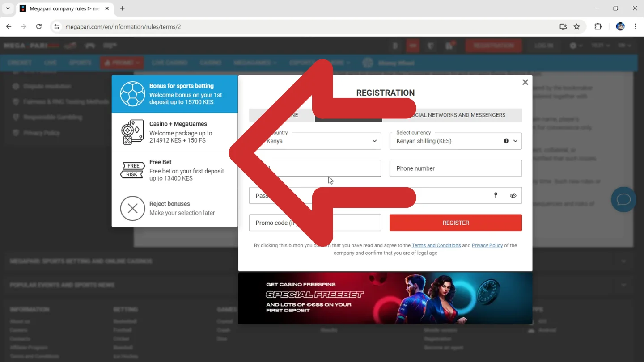This screenshot has width=644, height=362.
Task: Click the Free Risk ticket icon
Action: [x=132, y=170]
